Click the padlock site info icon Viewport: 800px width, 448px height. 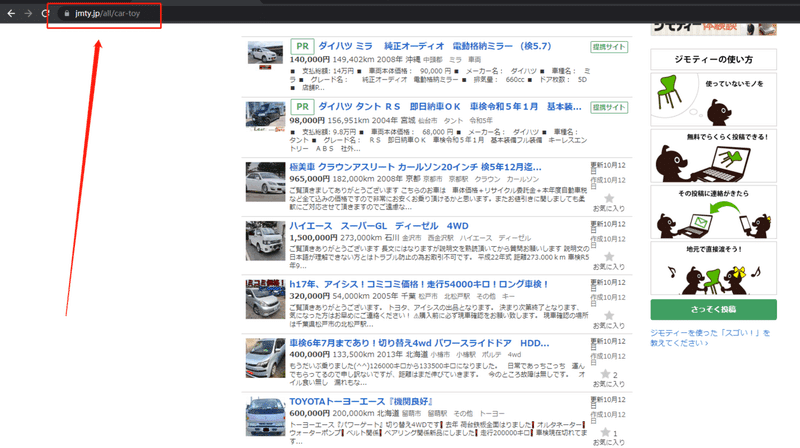(x=66, y=13)
